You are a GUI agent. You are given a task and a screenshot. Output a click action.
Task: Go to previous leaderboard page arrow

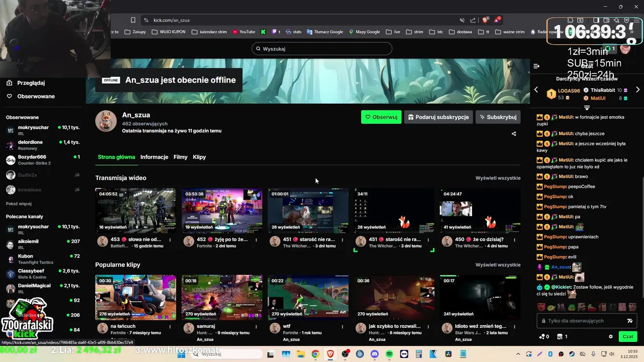point(536,89)
